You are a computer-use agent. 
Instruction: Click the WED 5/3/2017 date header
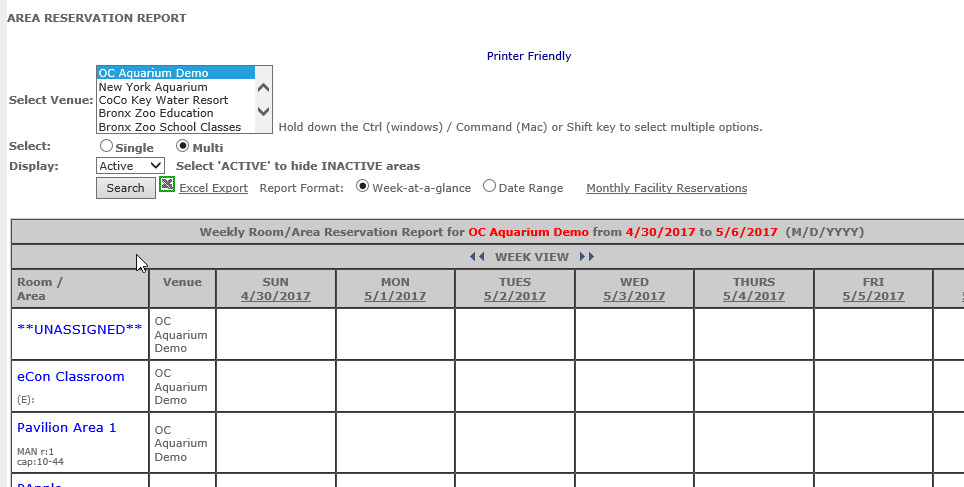tap(634, 296)
